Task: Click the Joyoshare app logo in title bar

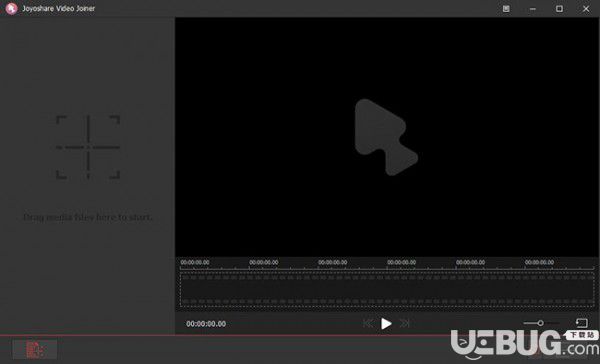Action: click(x=11, y=8)
